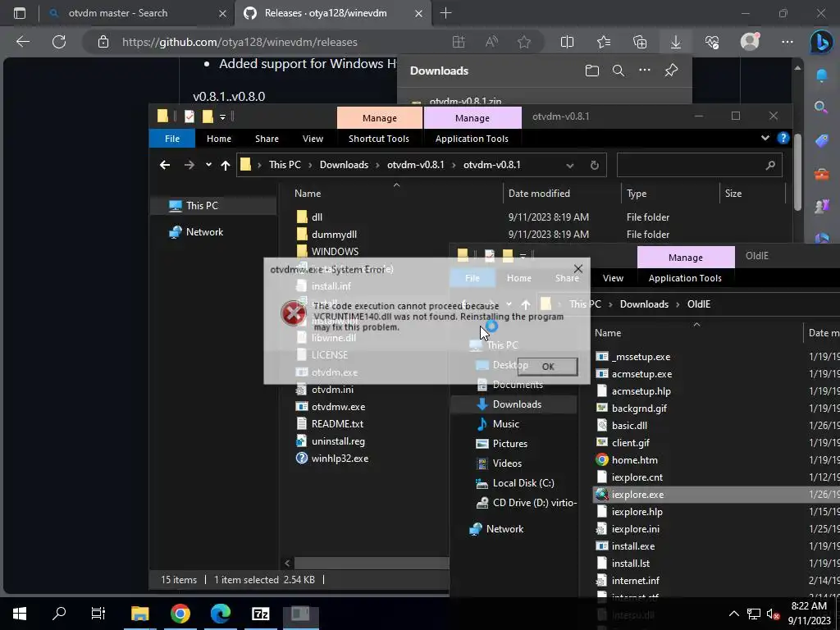Select home.htm in OldIE file list
Viewport: 840px width, 630px height.
pos(634,460)
